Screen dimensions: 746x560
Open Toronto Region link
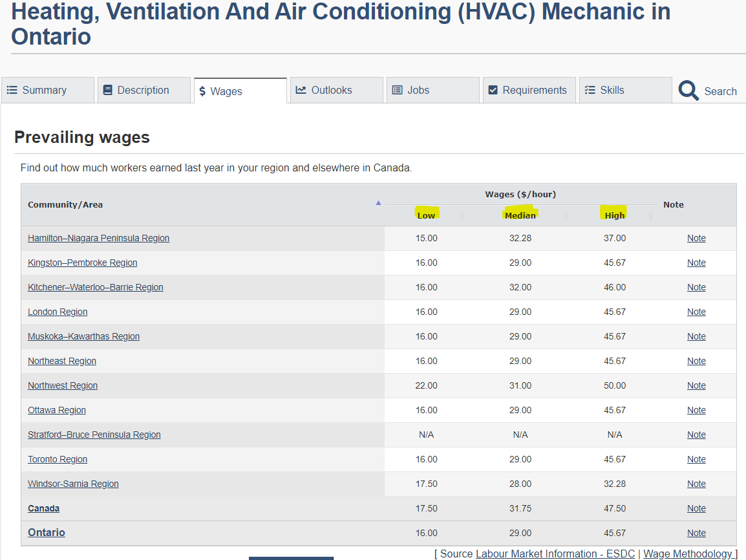click(x=58, y=459)
